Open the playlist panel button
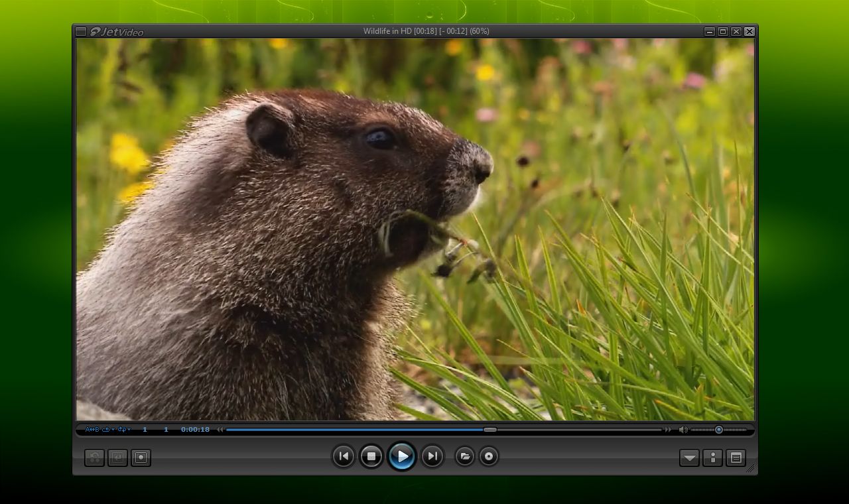This screenshot has height=504, width=849. point(736,458)
